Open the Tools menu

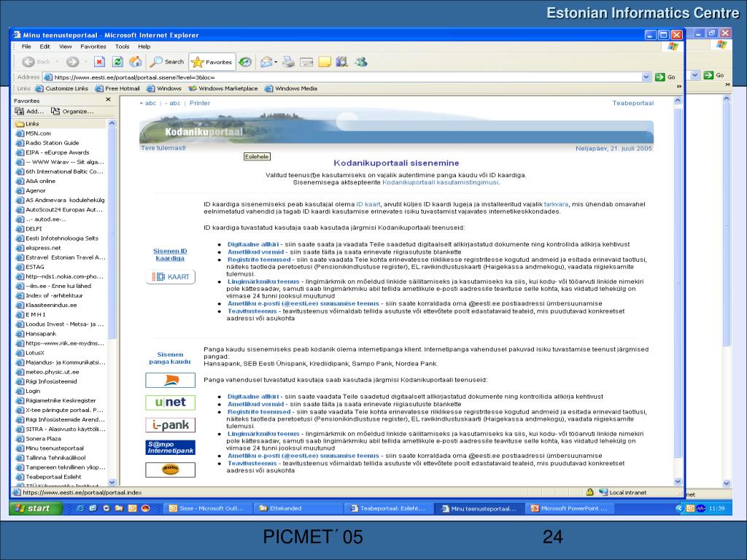click(x=122, y=47)
